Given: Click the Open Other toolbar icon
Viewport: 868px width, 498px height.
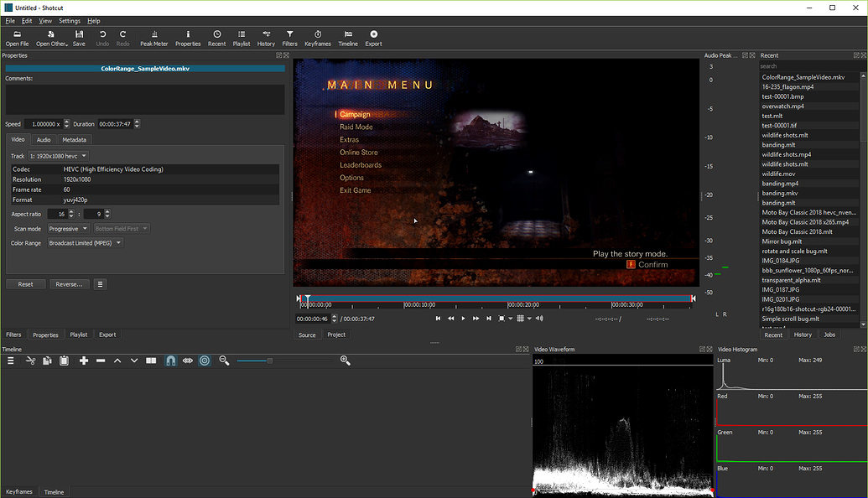Looking at the screenshot, I should coord(51,39).
